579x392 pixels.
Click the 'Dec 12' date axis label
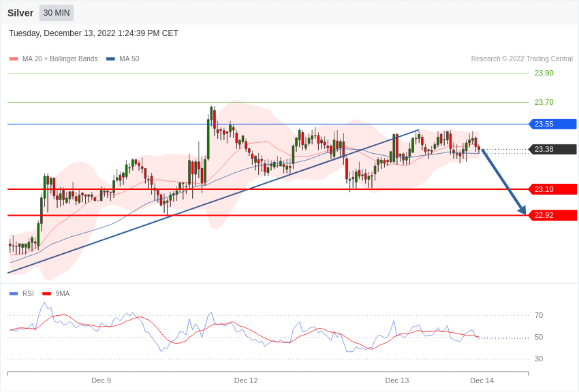[246, 380]
